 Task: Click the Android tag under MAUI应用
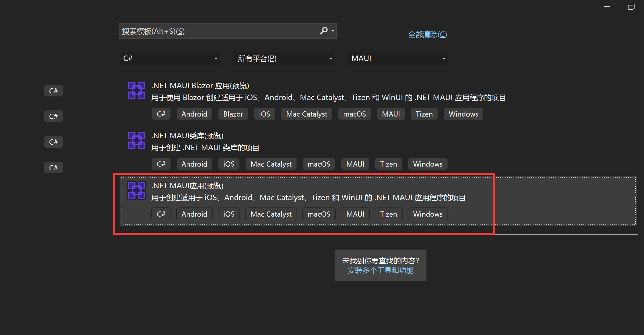pyautogui.click(x=194, y=214)
